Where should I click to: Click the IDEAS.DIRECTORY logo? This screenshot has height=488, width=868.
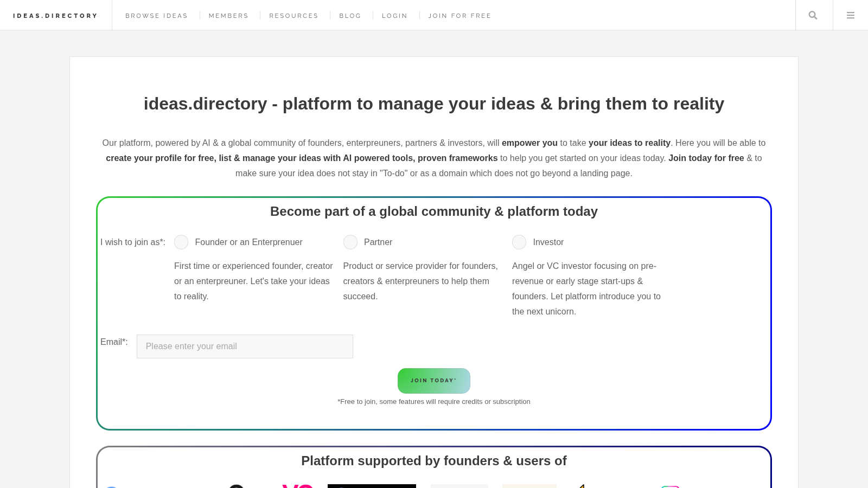tap(55, 16)
